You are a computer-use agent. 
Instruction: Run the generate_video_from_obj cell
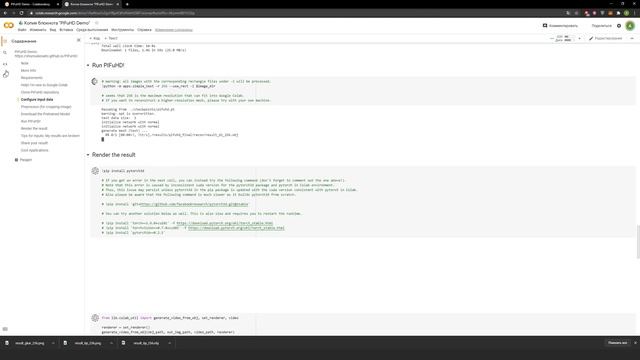[95, 318]
